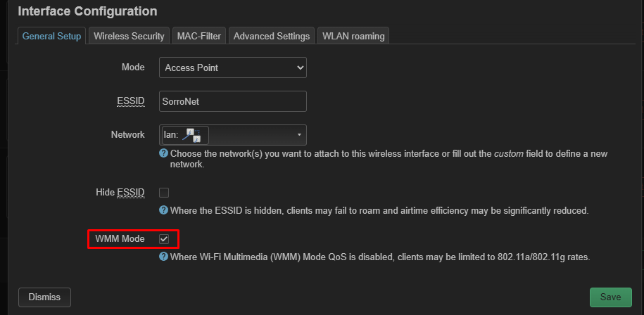Go to the MAC-Filter tab
Viewport: 644px width, 315px height.
pos(199,36)
